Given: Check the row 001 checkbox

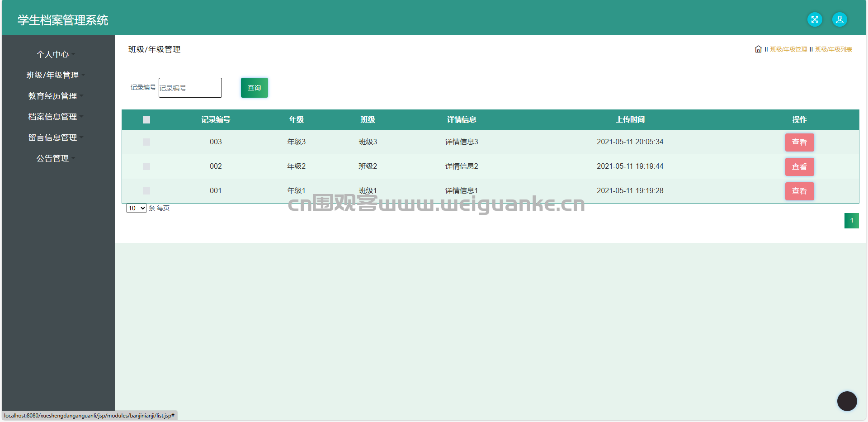Looking at the screenshot, I should (146, 191).
